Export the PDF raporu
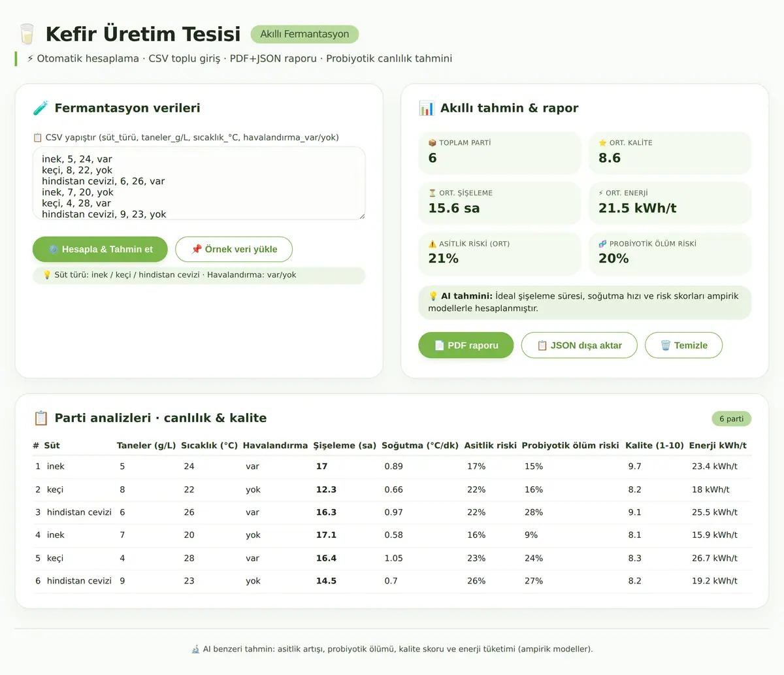This screenshot has height=675, width=784. pyautogui.click(x=466, y=346)
